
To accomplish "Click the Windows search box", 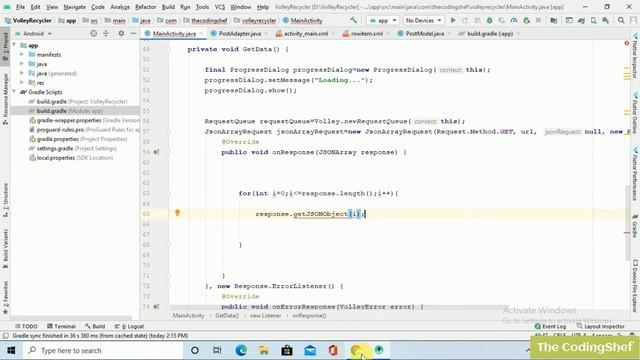I will pos(103,350).
